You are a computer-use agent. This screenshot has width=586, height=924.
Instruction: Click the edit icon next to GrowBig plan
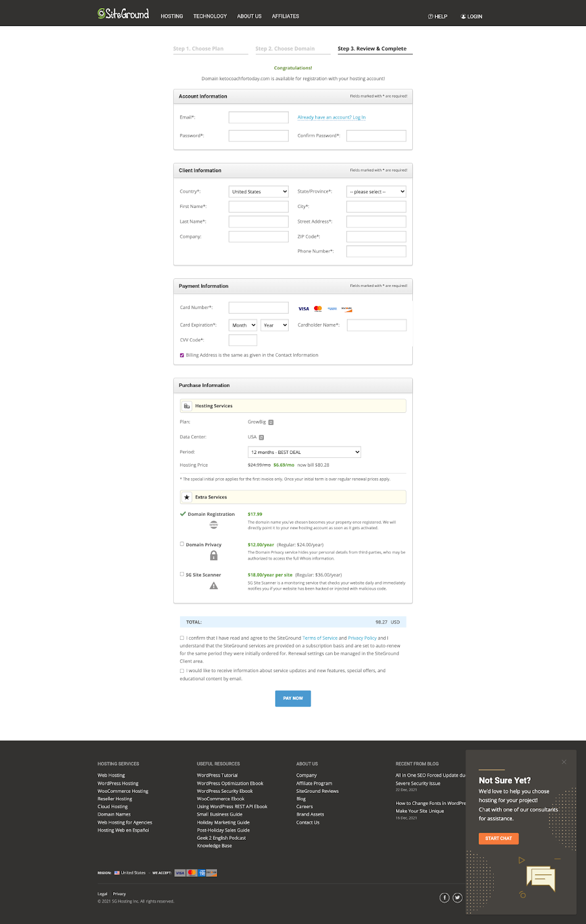tap(271, 422)
